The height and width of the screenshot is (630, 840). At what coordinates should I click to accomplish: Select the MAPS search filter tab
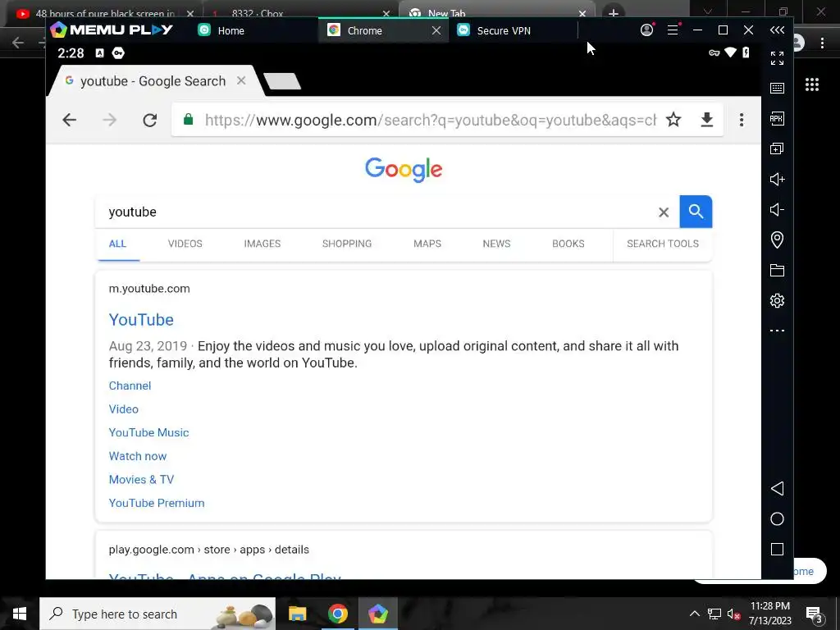pos(427,244)
